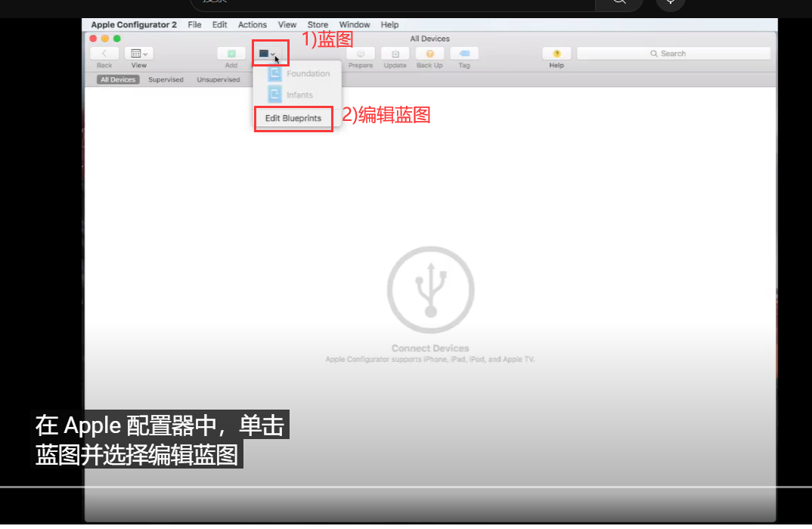Switch to the All Devices tab
This screenshot has width=812, height=529.
(118, 79)
